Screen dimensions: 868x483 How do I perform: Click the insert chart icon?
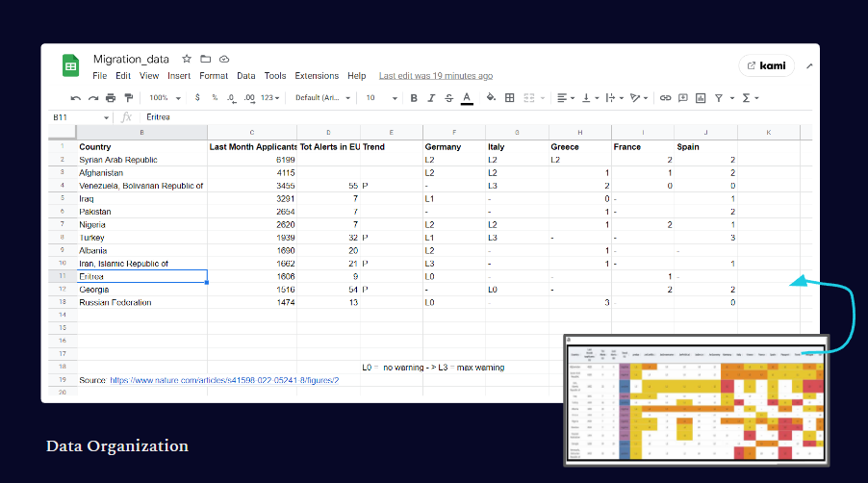(x=701, y=98)
